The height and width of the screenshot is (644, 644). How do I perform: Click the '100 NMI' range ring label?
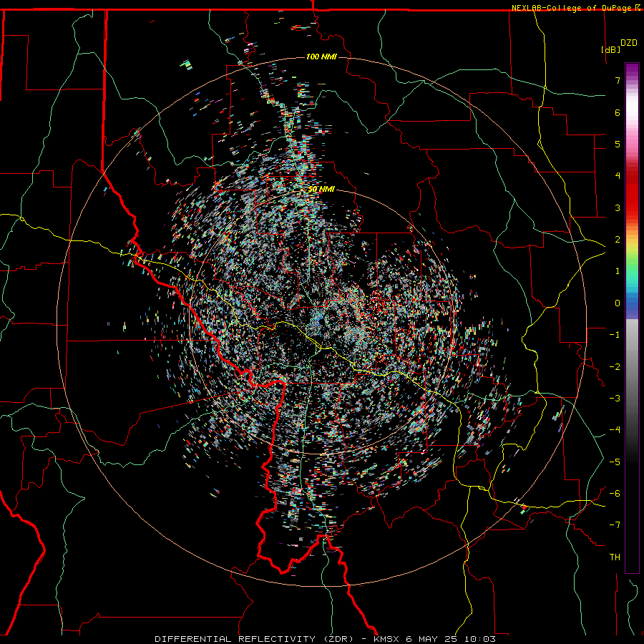321,57
